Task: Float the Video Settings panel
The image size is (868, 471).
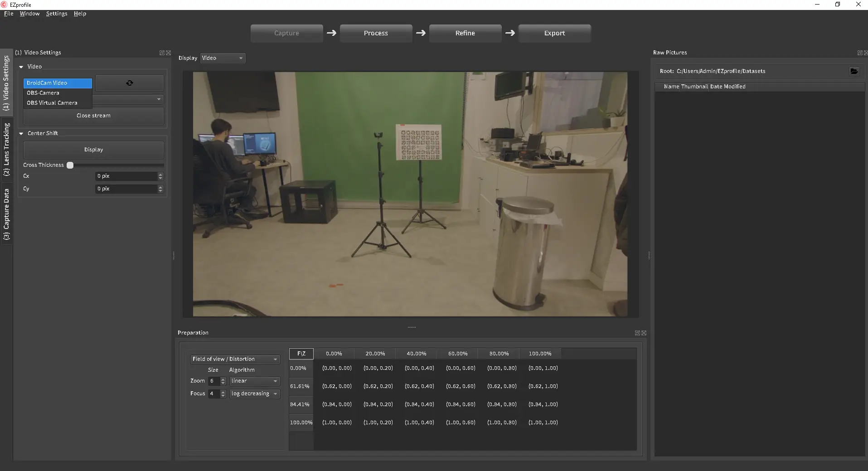Action: pos(162,53)
